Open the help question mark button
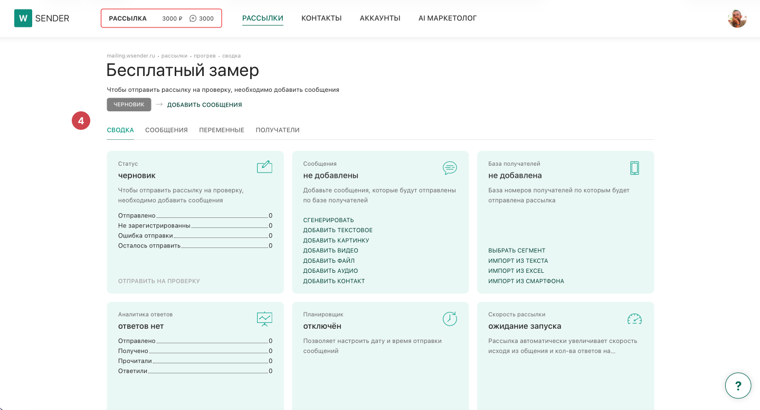This screenshot has height=410, width=760. (x=738, y=386)
